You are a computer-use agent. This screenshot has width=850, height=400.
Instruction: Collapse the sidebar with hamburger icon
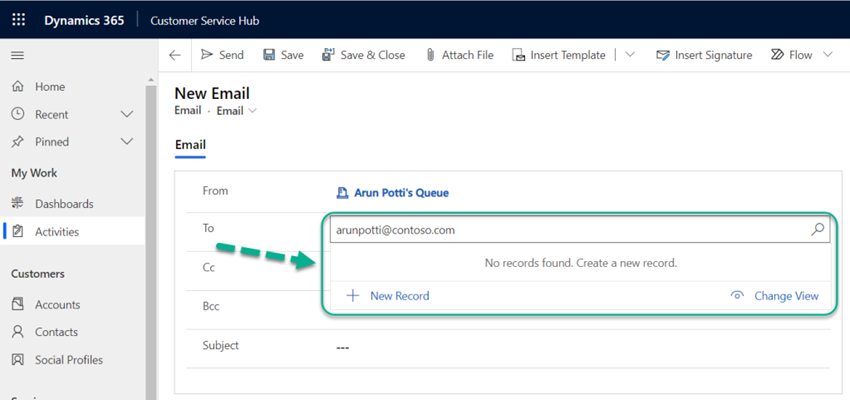(18, 55)
